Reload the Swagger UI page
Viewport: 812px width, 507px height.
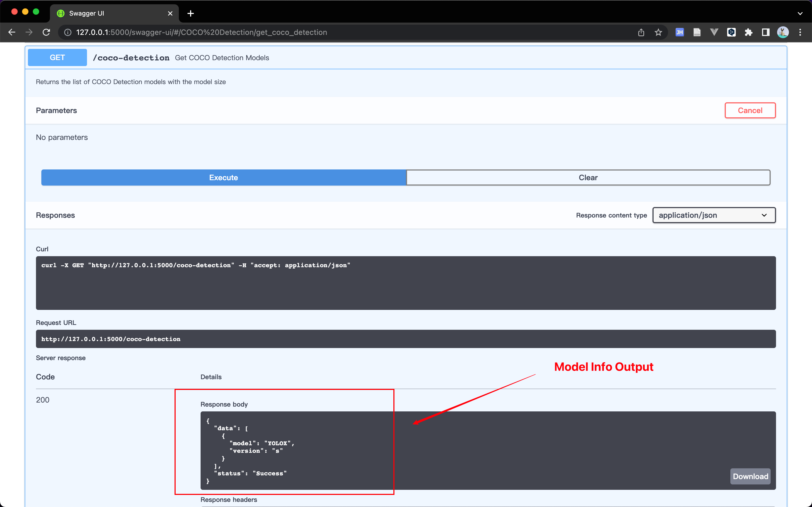click(46, 32)
